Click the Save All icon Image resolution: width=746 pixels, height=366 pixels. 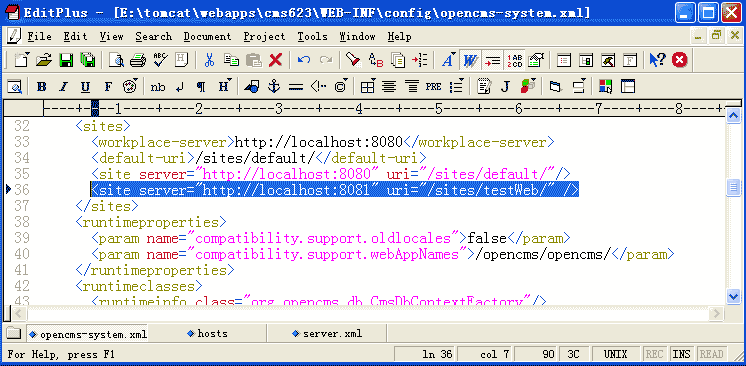click(x=88, y=60)
